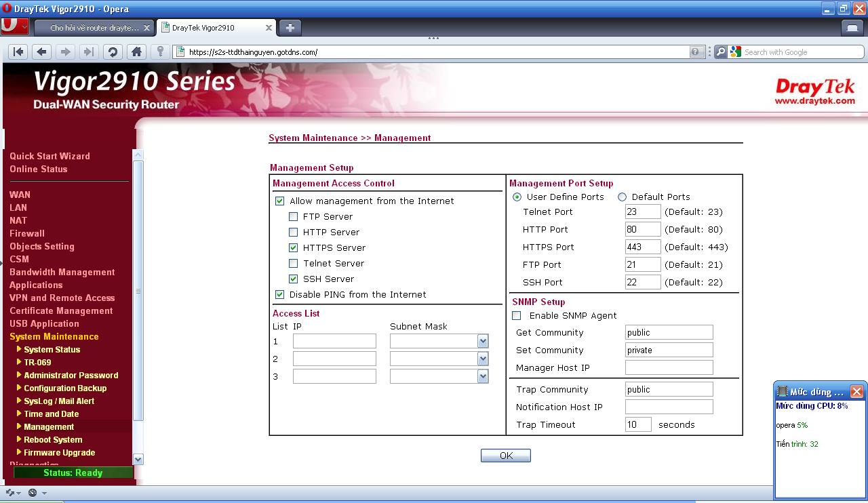This screenshot has width=868, height=503.
Task: Click the Rewind navigation icon
Action: [x=19, y=52]
